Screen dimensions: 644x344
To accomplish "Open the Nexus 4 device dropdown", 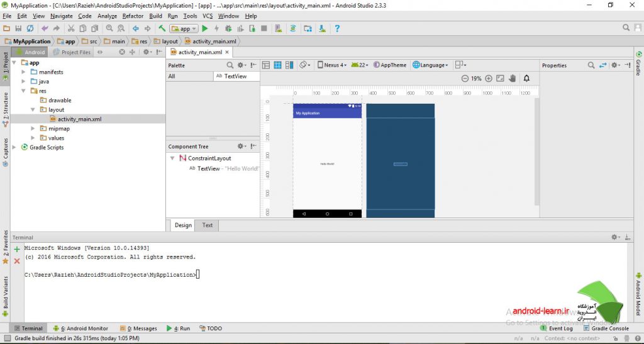I will 331,65.
